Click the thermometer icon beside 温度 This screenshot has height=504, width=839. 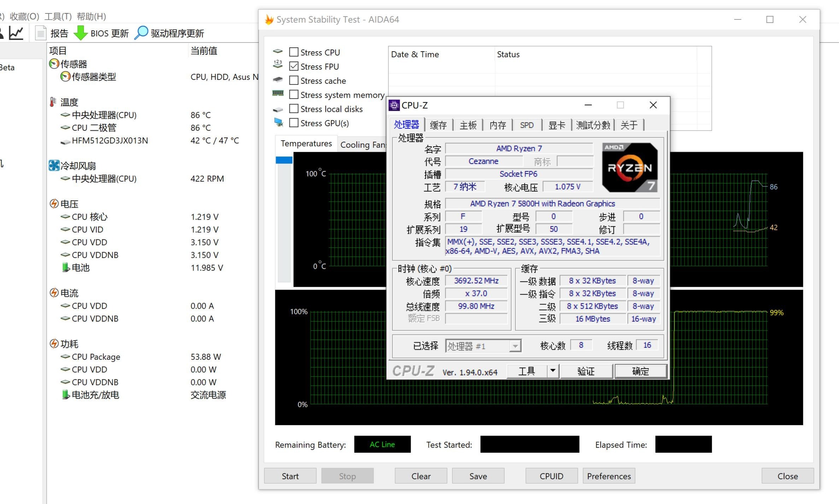[53, 102]
